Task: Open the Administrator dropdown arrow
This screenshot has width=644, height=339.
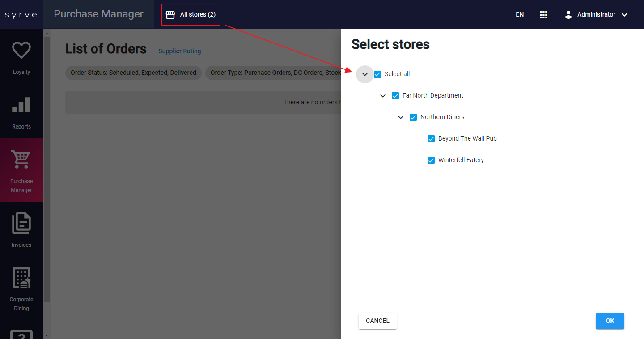Action: (624, 15)
